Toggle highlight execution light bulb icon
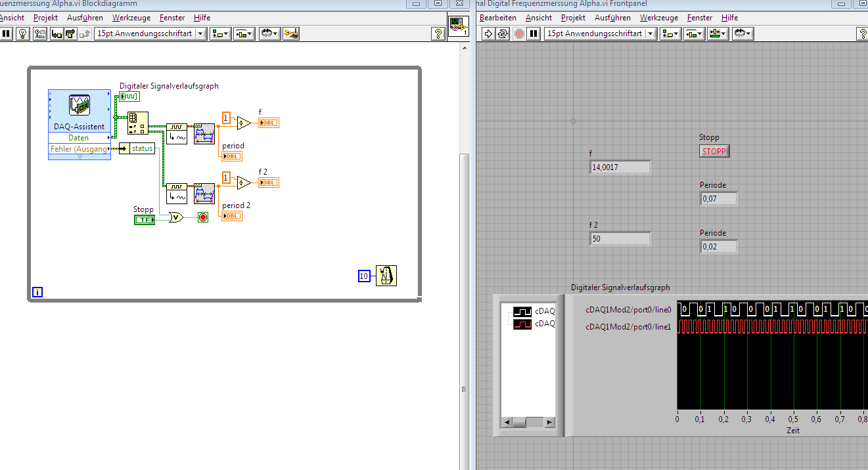This screenshot has width=868, height=470. click(22, 33)
